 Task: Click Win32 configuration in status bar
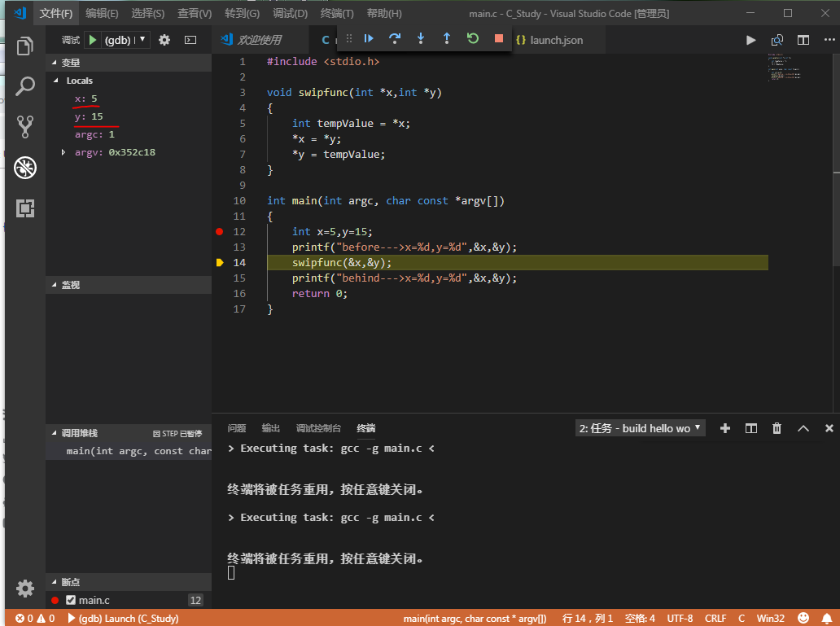770,618
